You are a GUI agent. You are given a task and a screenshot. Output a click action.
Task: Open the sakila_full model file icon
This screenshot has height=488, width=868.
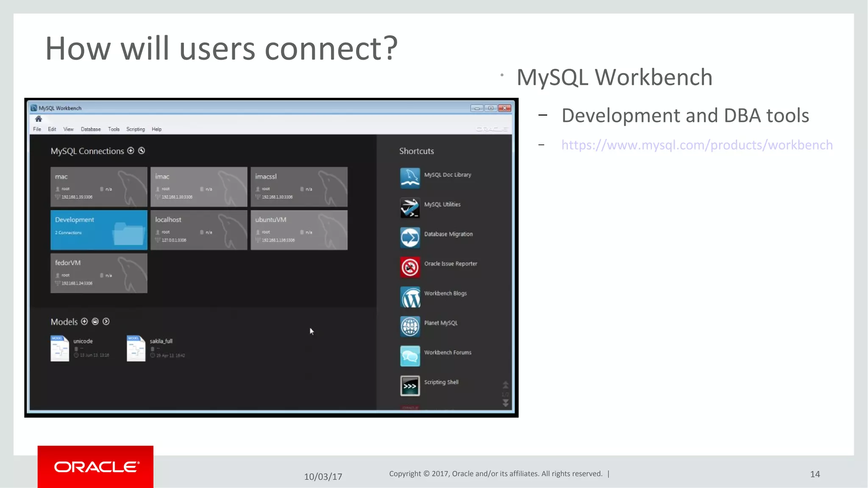[136, 348]
